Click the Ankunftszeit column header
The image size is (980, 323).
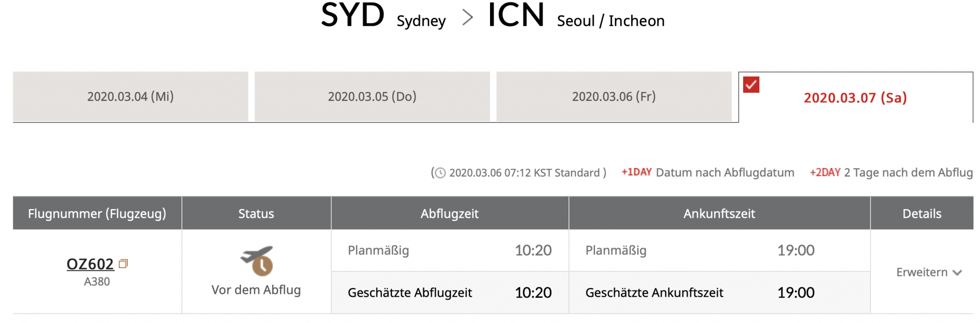tap(719, 213)
